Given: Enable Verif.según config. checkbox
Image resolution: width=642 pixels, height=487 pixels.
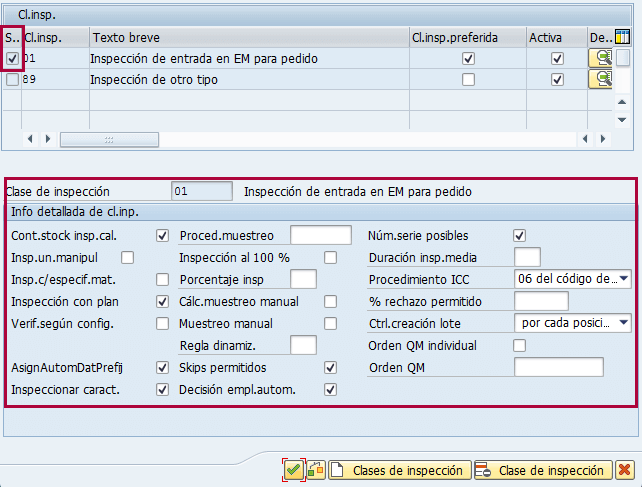Looking at the screenshot, I should (x=163, y=324).
